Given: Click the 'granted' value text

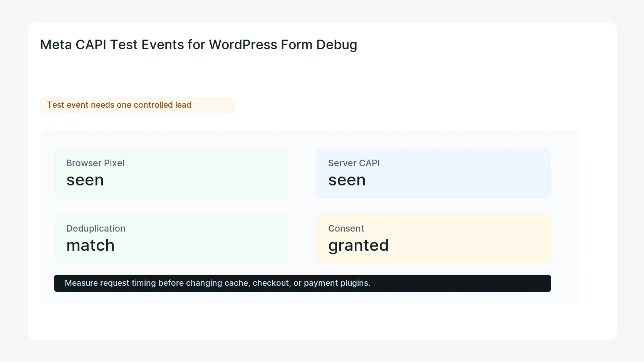Looking at the screenshot, I should pyautogui.click(x=359, y=246).
